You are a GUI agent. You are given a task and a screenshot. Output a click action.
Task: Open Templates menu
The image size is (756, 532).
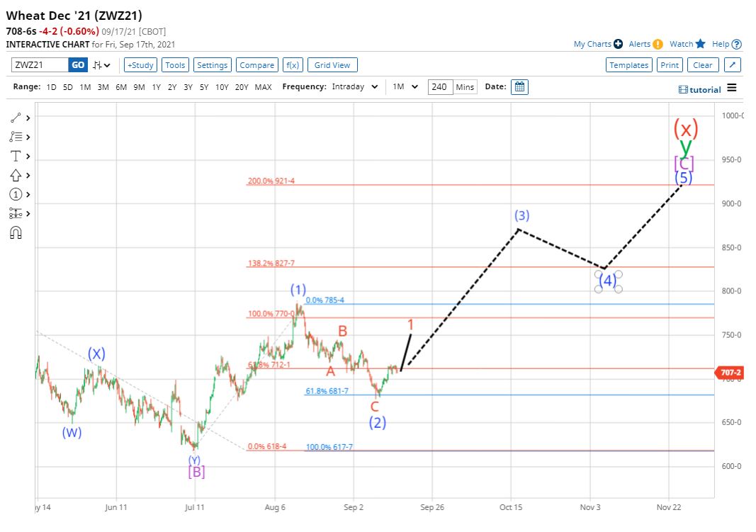tap(628, 65)
